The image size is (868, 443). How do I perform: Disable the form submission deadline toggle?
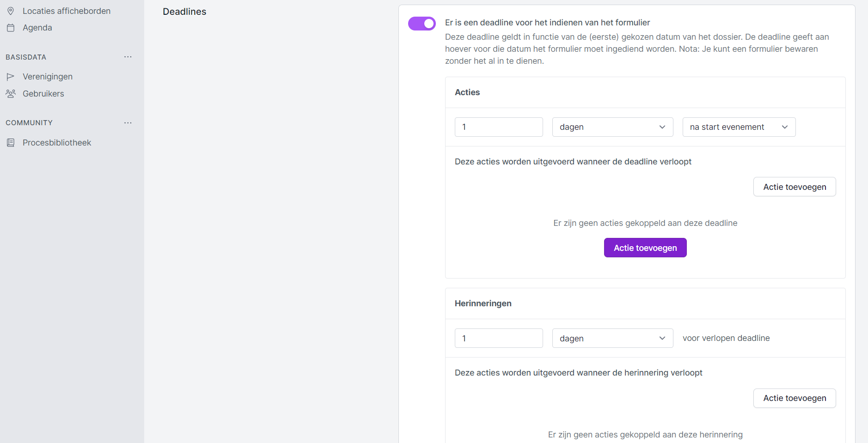point(422,24)
